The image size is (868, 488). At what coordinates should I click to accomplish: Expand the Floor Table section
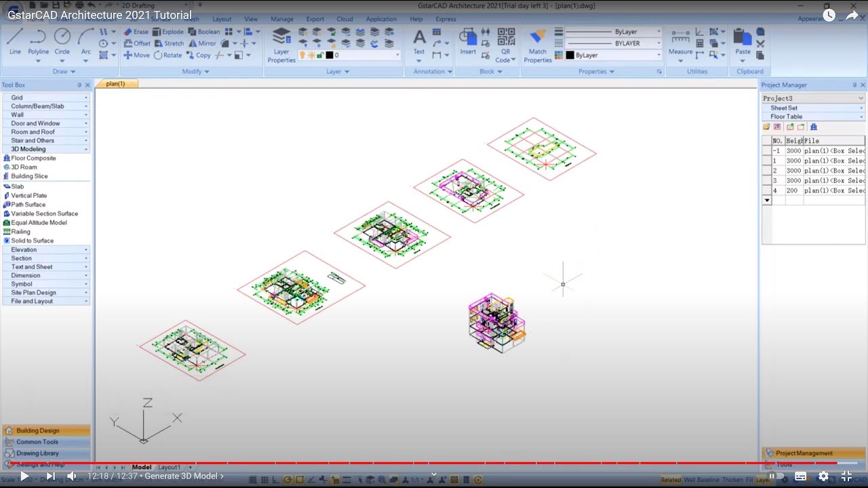pyautogui.click(x=813, y=117)
